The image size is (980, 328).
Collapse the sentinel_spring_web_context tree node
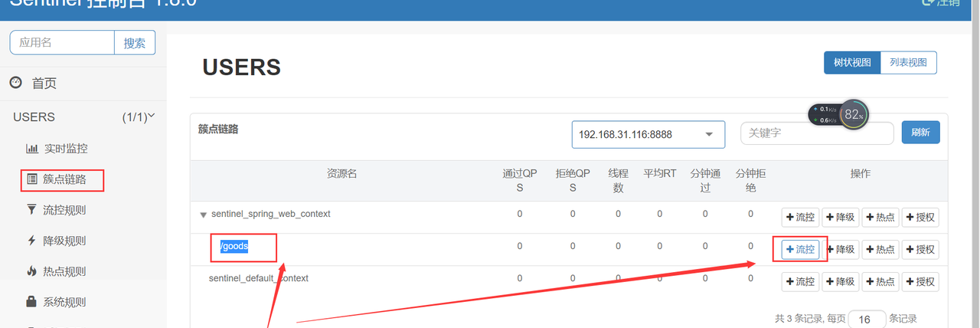(203, 215)
